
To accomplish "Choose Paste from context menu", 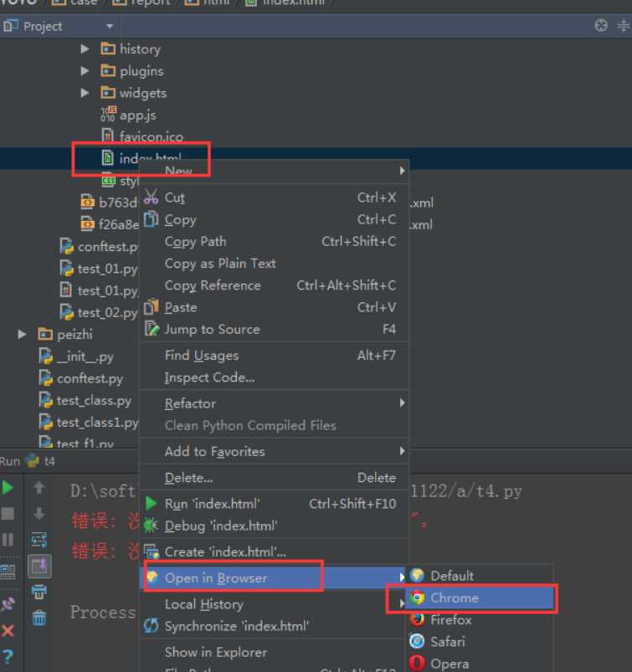I will [x=275, y=307].
